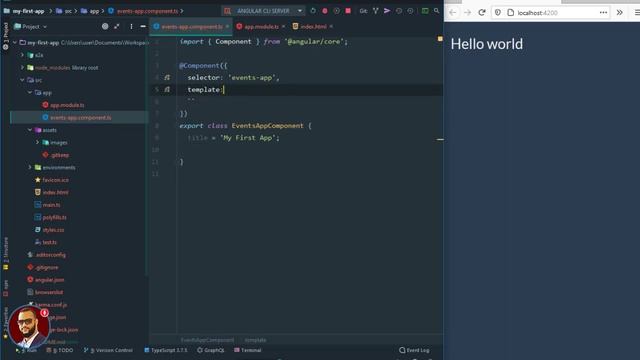
Task: Open TypeScript 3.7.5 tool window
Action: (x=166, y=350)
